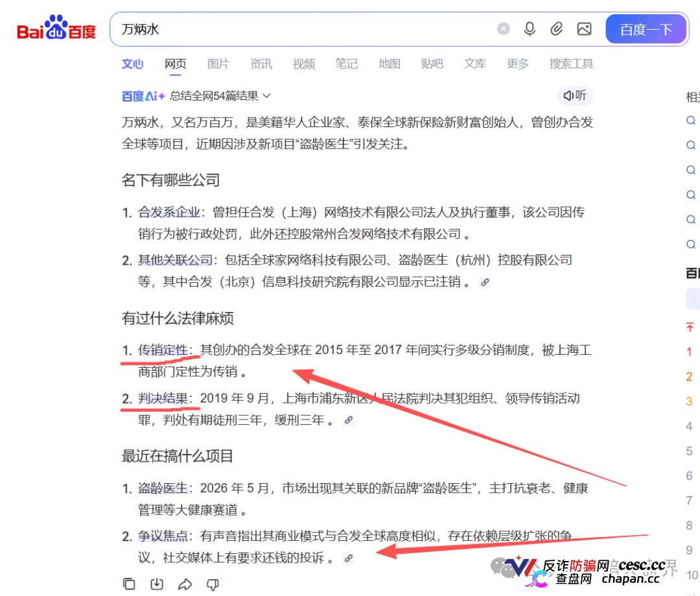Clear the search box with the X icon
This screenshot has height=596, width=700.
(x=503, y=29)
